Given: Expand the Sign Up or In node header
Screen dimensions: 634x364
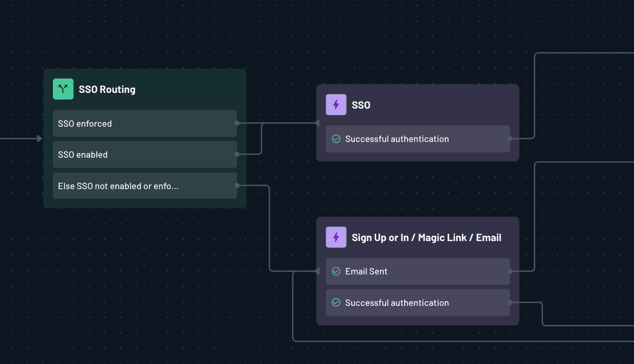Looking at the screenshot, I should 426,237.
